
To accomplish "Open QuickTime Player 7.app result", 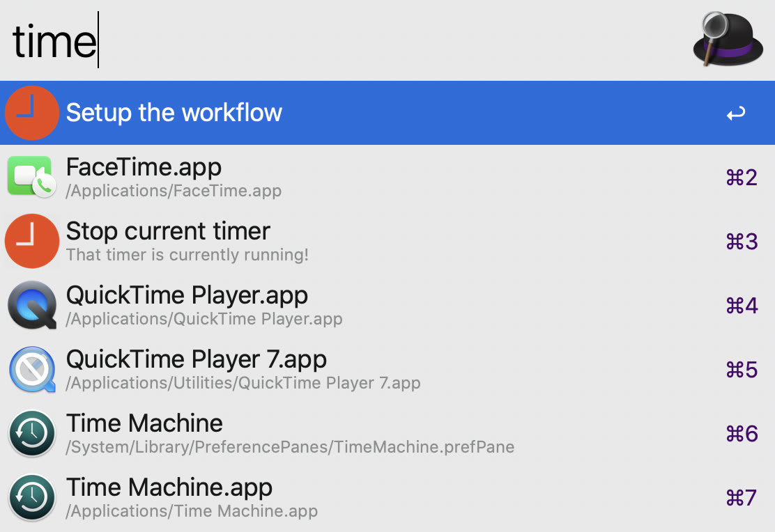I will [387, 370].
